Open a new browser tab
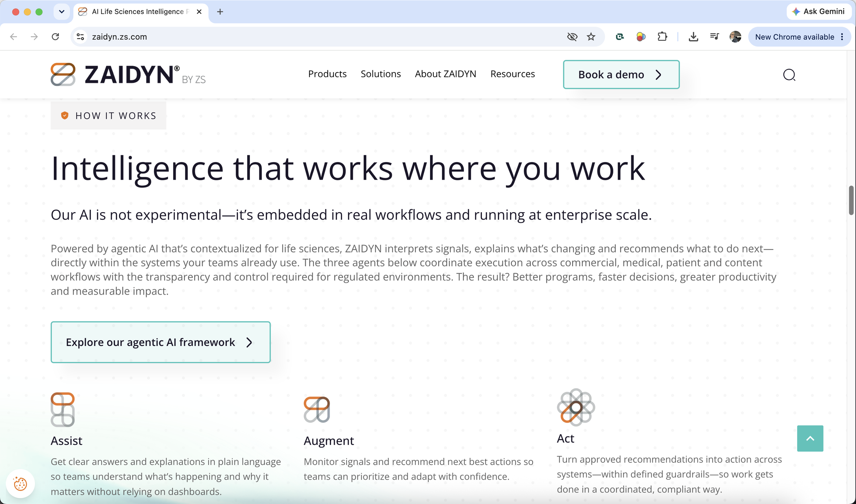 [x=220, y=12]
